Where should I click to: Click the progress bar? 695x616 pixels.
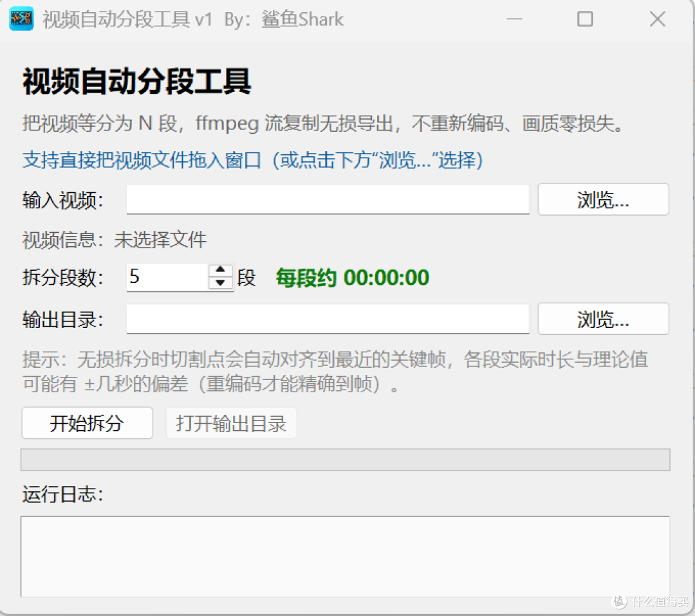pyautogui.click(x=346, y=460)
